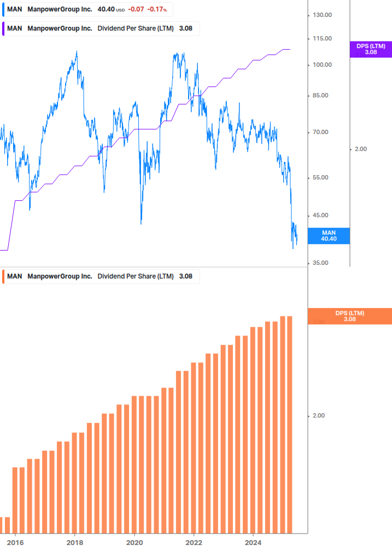Click the 85.00 price axis label
The width and height of the screenshot is (392, 550).
click(x=320, y=95)
